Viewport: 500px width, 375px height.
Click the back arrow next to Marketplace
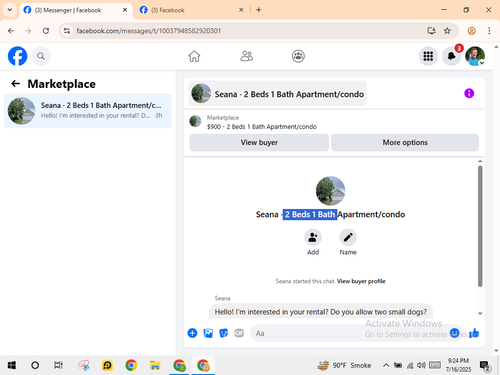pos(15,84)
